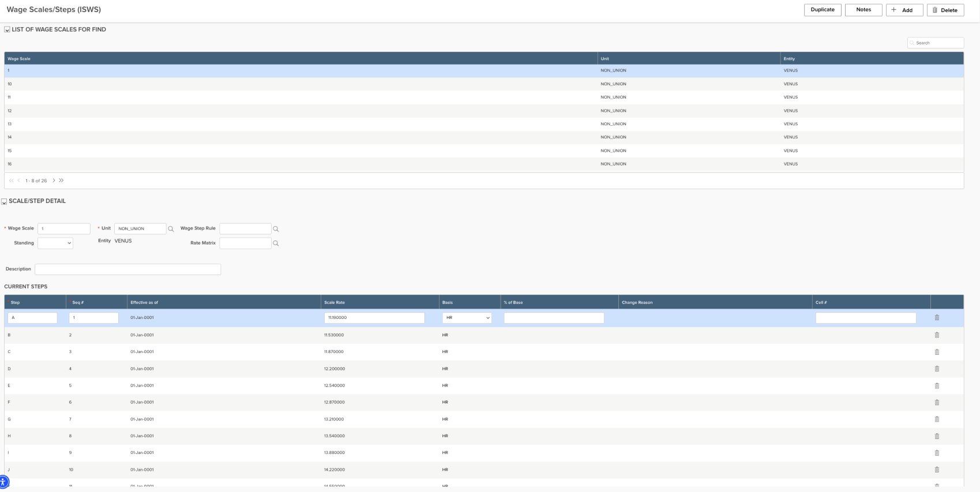Screen dimensions: 980x492
Task: Open the Basis dropdown showing HR
Action: (x=467, y=318)
